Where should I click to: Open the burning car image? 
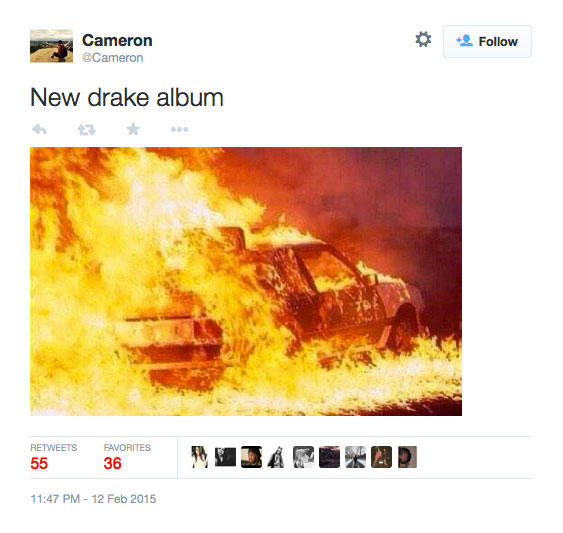(x=246, y=282)
